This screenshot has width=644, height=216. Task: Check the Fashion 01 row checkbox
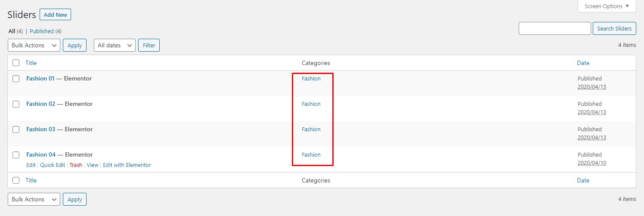click(16, 79)
